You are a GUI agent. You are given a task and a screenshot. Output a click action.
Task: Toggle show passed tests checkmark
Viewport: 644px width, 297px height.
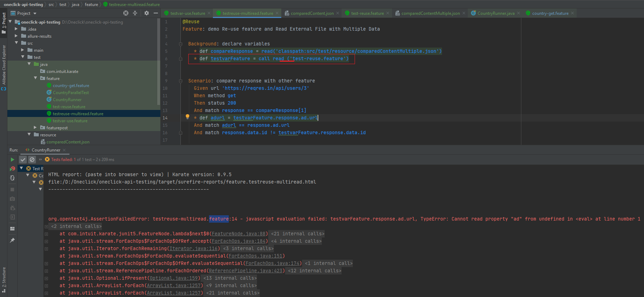tap(23, 160)
